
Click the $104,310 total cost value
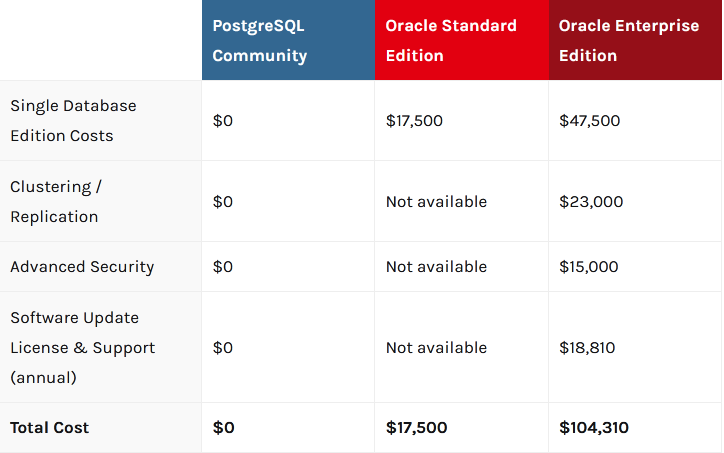point(594,427)
